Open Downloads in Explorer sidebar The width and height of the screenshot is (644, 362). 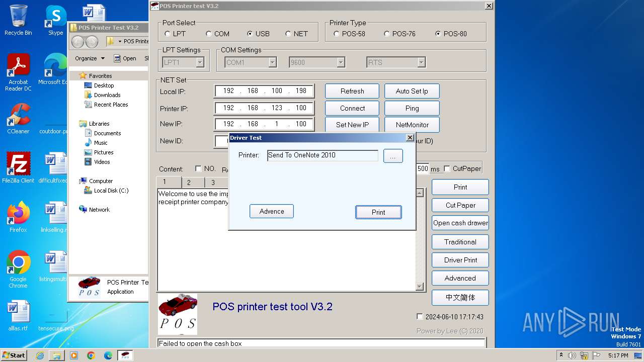coord(107,95)
